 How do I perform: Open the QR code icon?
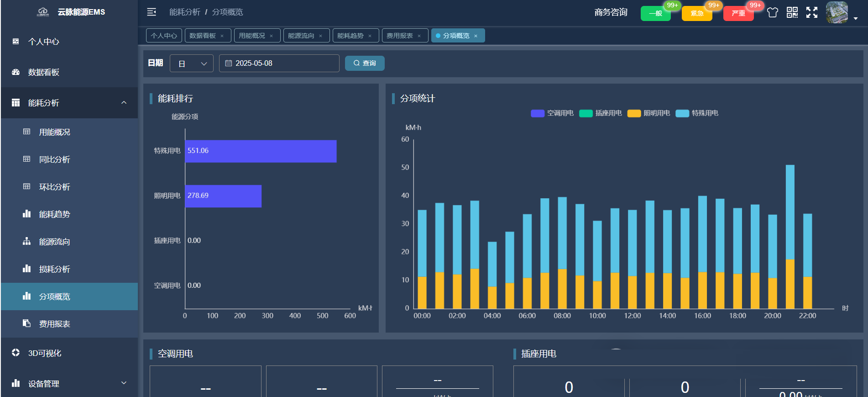click(x=792, y=12)
